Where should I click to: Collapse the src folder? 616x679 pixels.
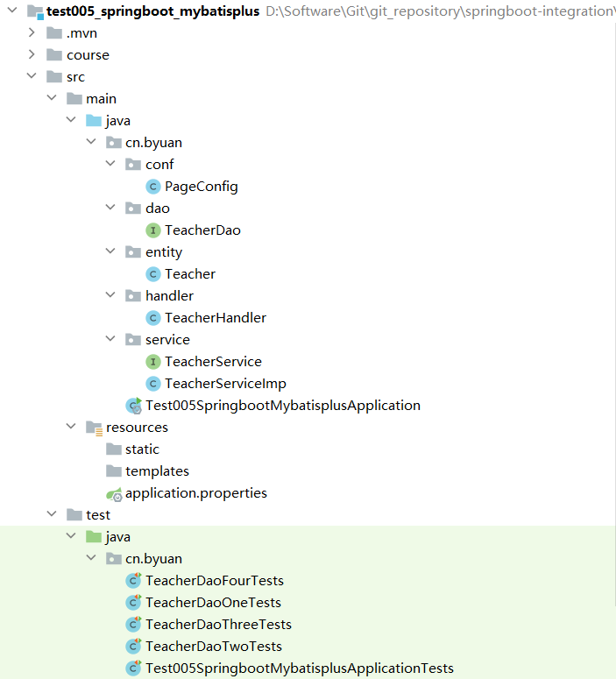tap(32, 75)
